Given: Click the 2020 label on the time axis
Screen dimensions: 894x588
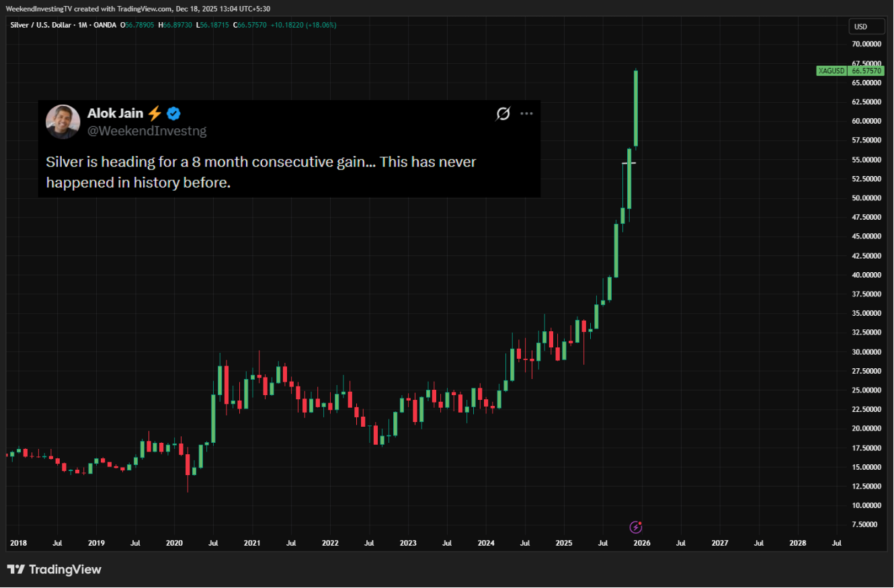Looking at the screenshot, I should 174,542.
